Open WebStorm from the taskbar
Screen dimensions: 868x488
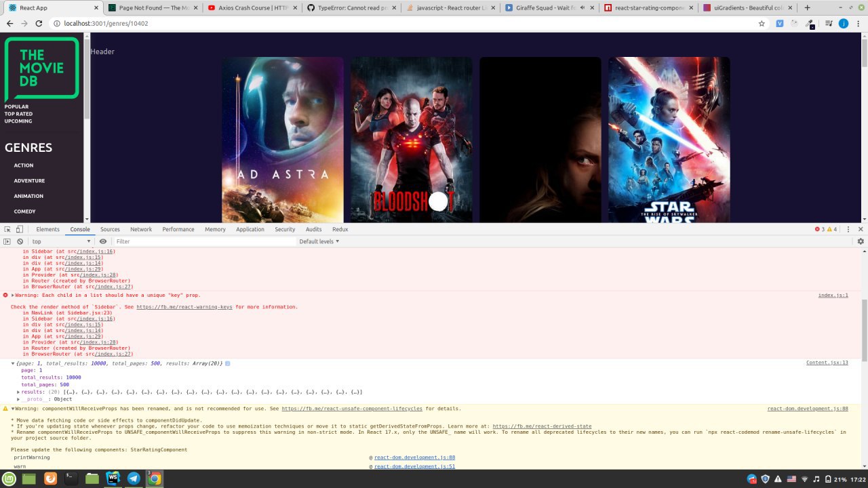coord(113,479)
